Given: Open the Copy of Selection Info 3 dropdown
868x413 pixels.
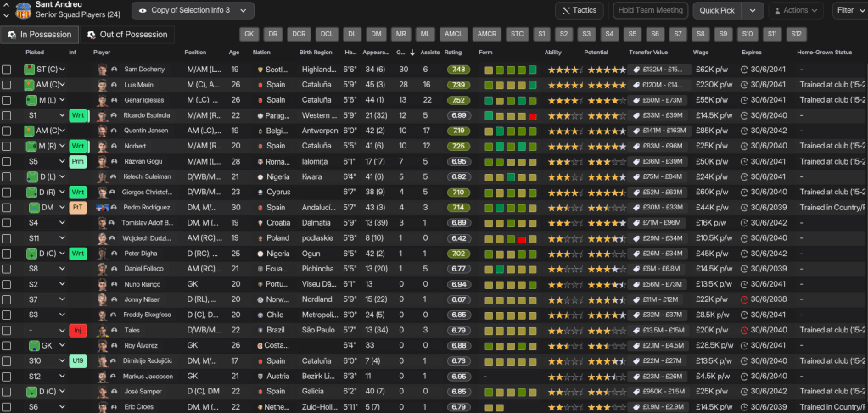Looking at the screenshot, I should (193, 10).
